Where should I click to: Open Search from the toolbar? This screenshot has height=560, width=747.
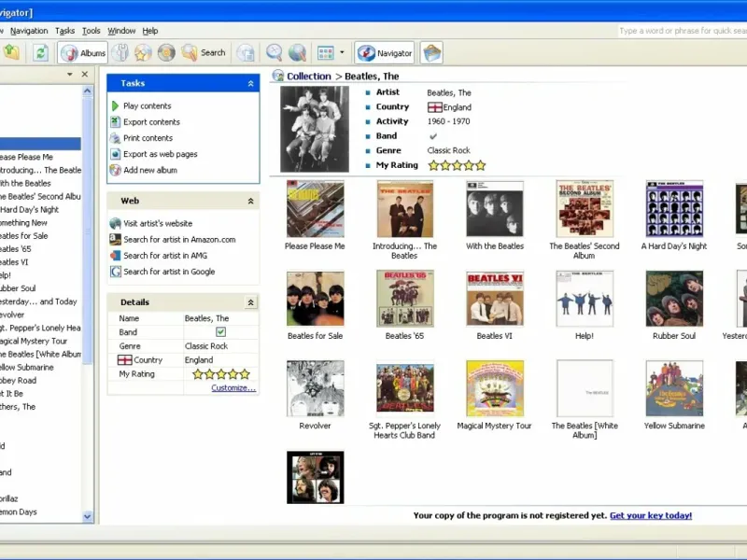203,52
